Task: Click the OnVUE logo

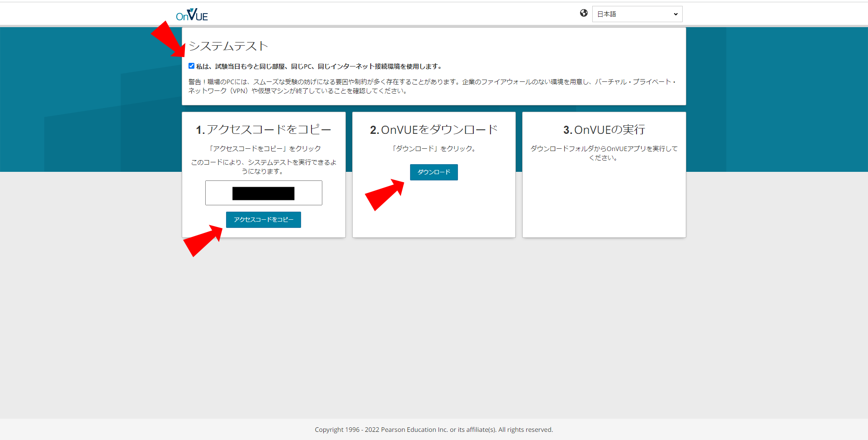Action: click(x=192, y=14)
